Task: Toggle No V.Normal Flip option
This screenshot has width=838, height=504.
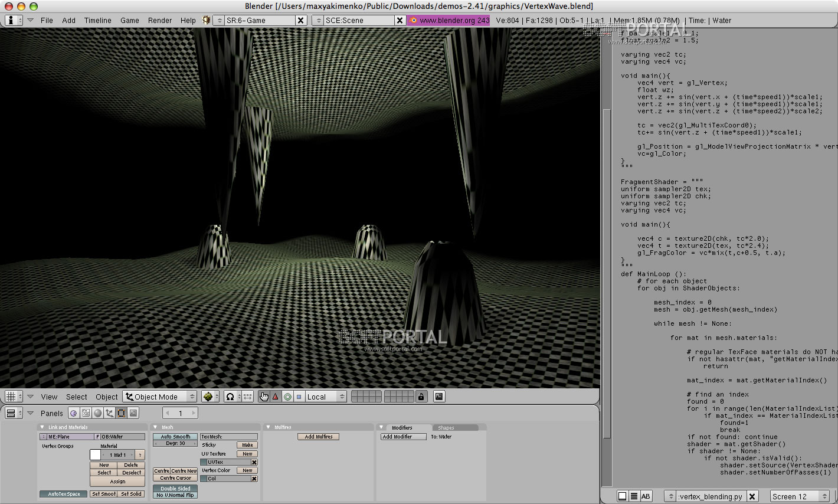Action: (175, 495)
